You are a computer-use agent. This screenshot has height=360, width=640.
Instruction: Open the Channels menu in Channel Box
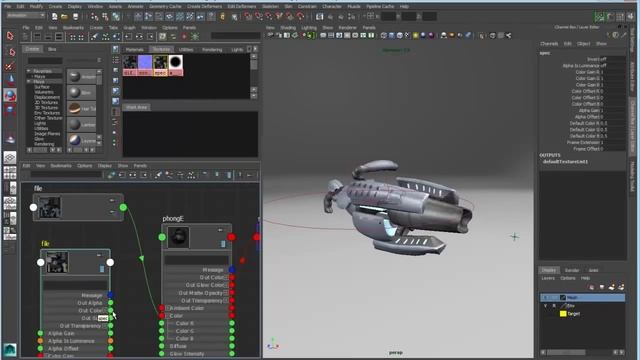tap(549, 44)
